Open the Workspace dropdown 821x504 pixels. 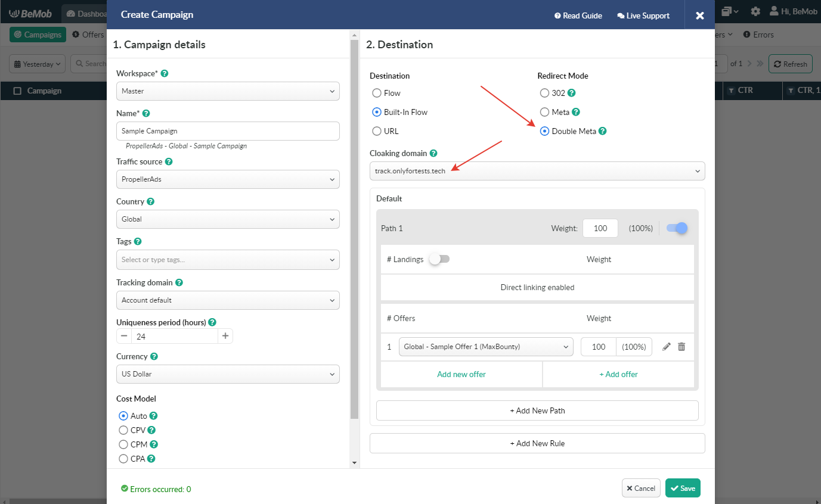pyautogui.click(x=228, y=91)
